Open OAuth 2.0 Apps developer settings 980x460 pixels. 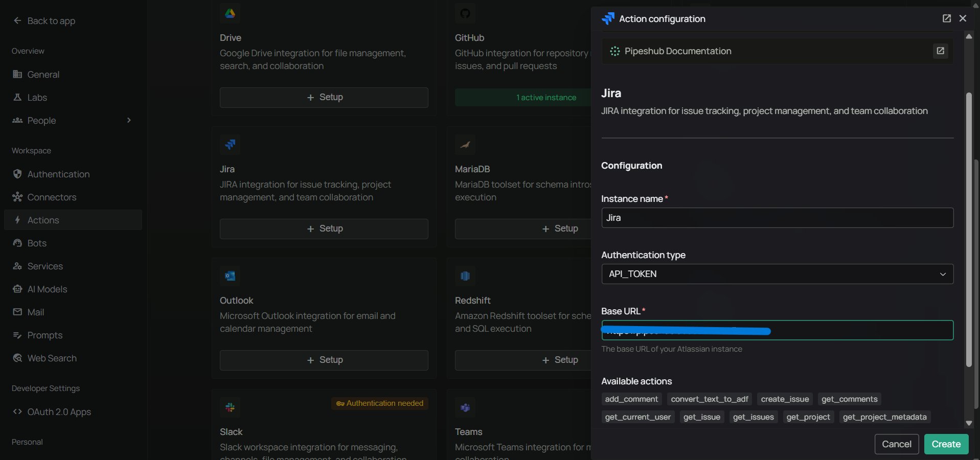coord(73,412)
